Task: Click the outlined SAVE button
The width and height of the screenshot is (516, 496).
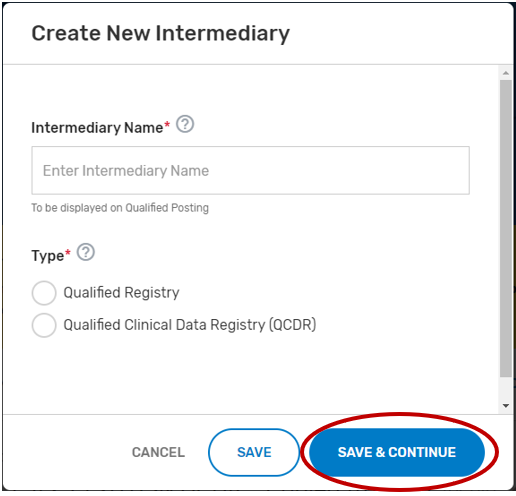Action: point(254,452)
